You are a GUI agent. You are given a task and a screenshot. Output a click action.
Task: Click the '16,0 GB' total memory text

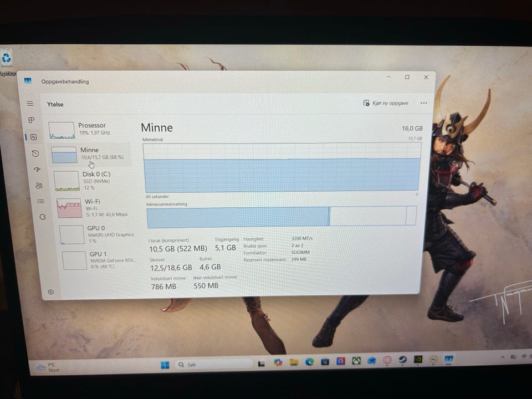412,129
